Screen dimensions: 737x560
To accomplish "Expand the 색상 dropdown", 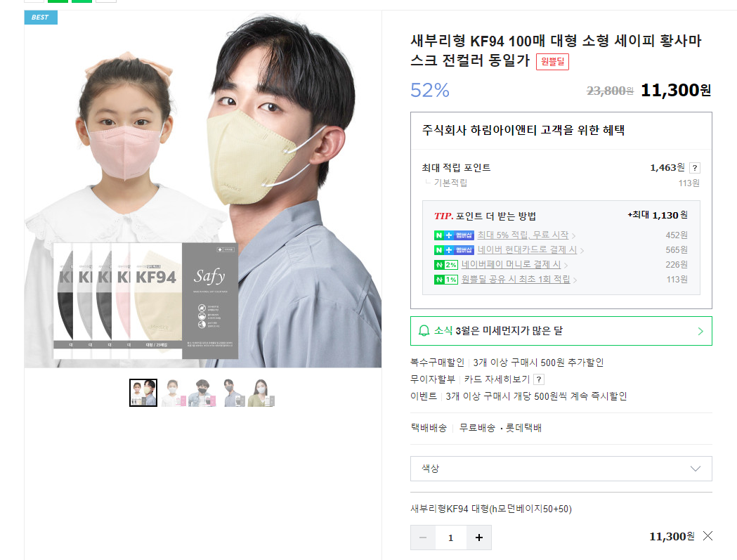I will 561,469.
